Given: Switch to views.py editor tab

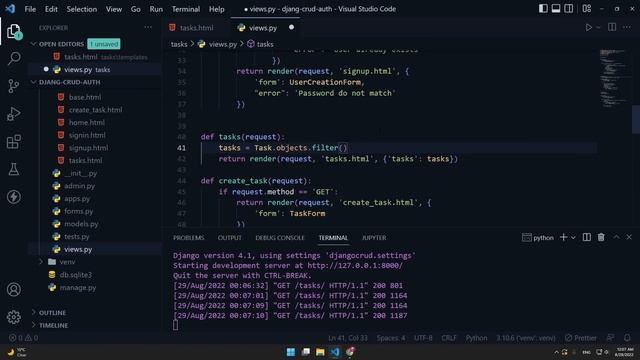Looking at the screenshot, I should [x=265, y=28].
